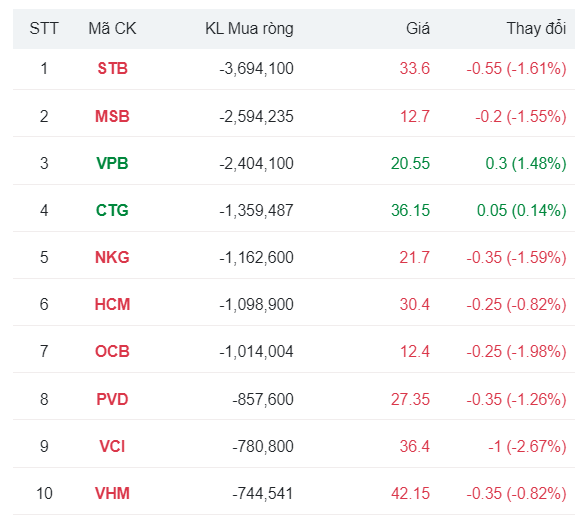Open the OCB stock code link
This screenshot has height=518, width=587.
[112, 351]
